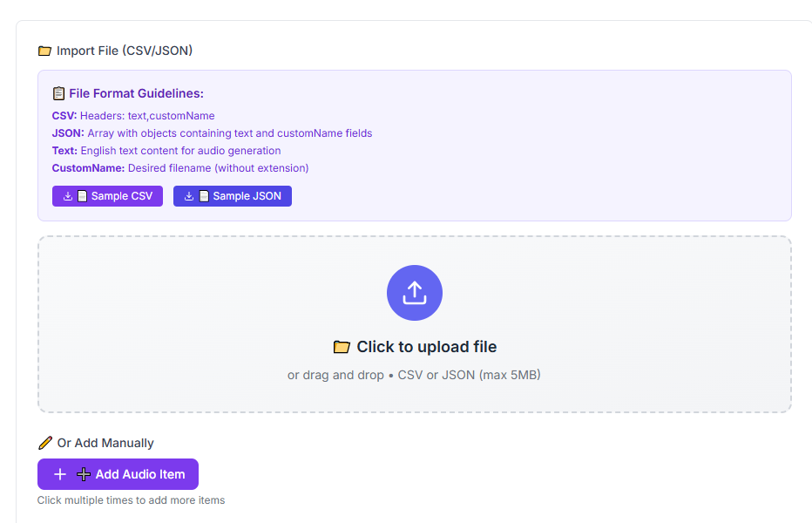Image resolution: width=812 pixels, height=523 pixels.
Task: Click the CSV headers guideline line
Action: tap(133, 116)
